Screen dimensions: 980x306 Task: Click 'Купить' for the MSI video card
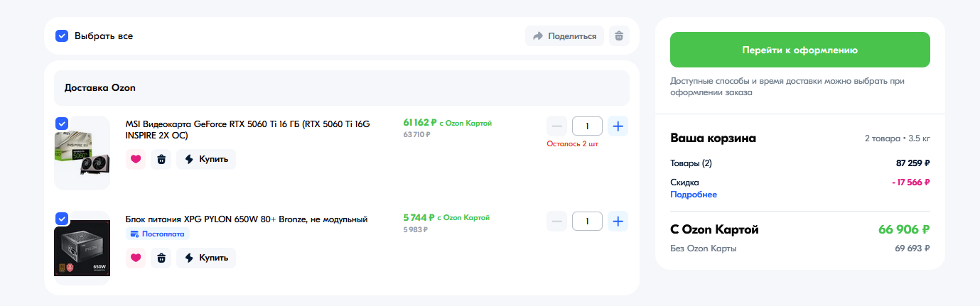[206, 159]
